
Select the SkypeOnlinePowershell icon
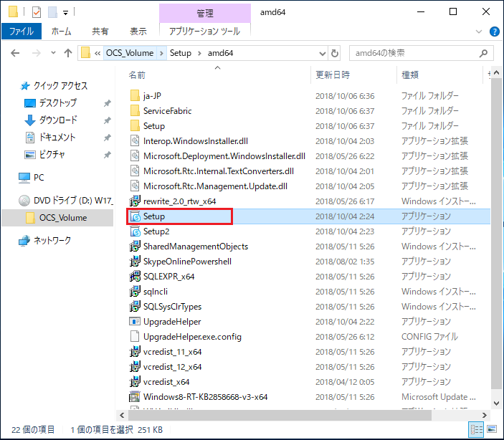point(135,262)
